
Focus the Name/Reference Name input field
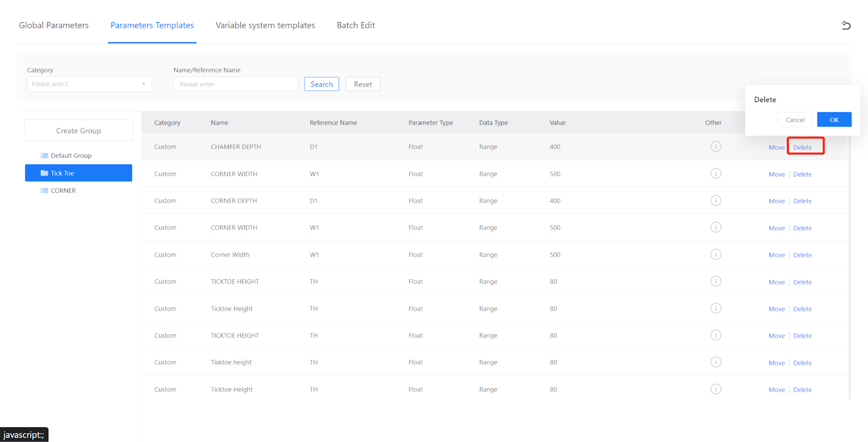235,84
